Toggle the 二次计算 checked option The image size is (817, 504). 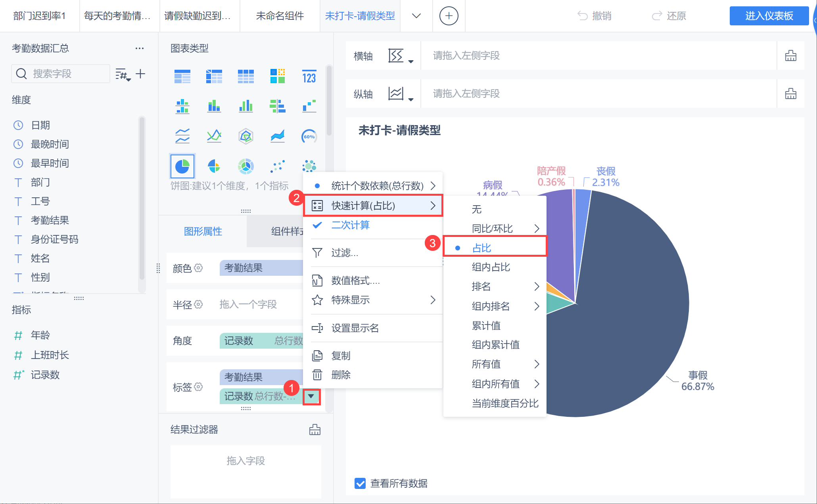[x=350, y=225]
